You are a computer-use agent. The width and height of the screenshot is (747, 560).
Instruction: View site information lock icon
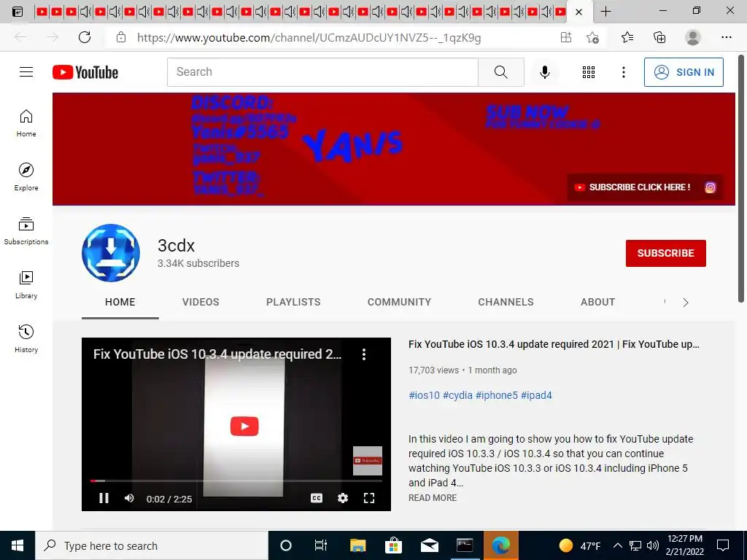tap(121, 37)
